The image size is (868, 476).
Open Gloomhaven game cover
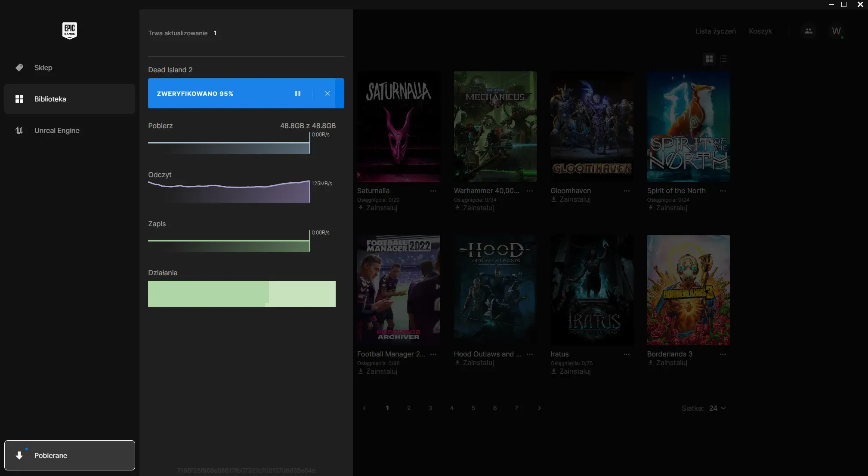(592, 126)
